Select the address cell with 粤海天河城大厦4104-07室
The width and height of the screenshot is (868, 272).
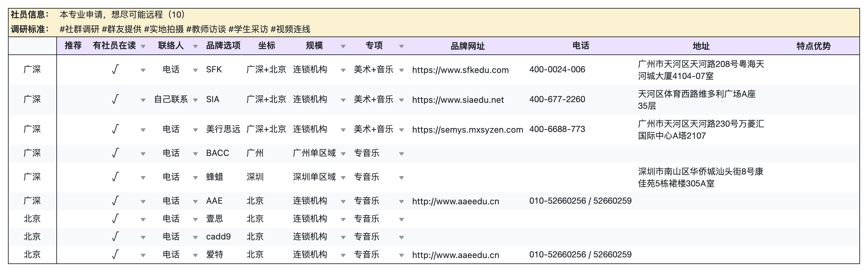[x=701, y=70]
